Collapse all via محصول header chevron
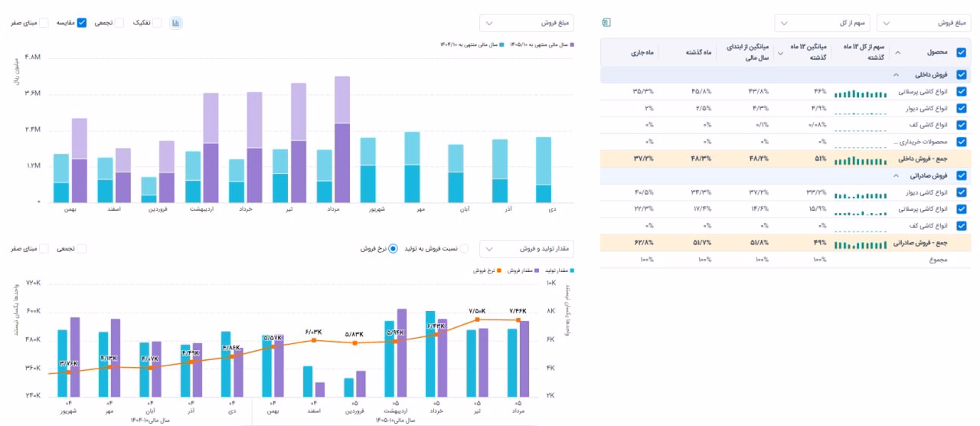The image size is (980, 426). 898,53
